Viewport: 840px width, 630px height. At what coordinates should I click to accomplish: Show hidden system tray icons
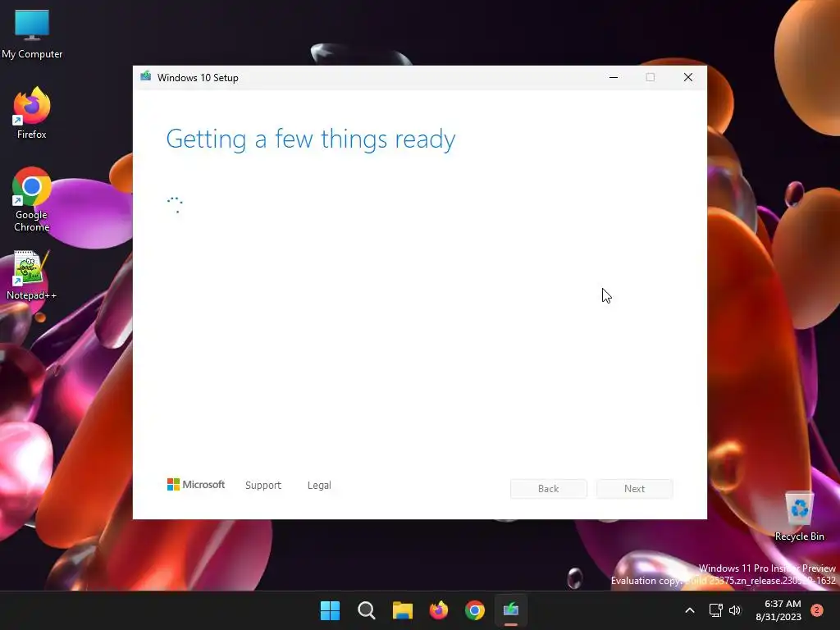point(690,610)
